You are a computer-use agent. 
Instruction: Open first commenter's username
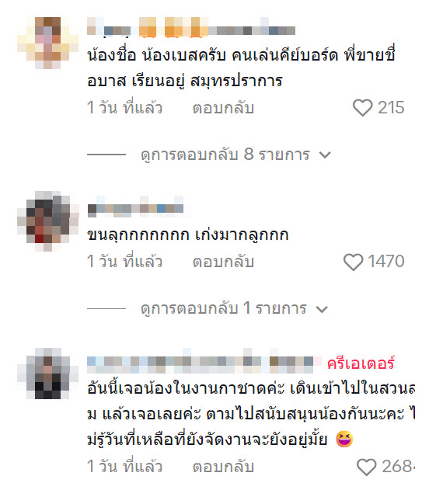point(191,28)
